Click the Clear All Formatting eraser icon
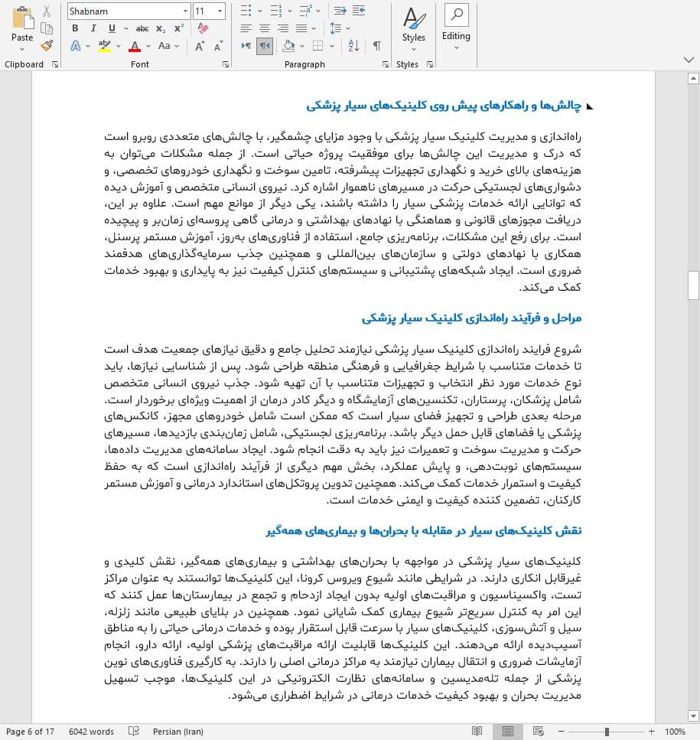The image size is (700, 740). click(x=202, y=28)
